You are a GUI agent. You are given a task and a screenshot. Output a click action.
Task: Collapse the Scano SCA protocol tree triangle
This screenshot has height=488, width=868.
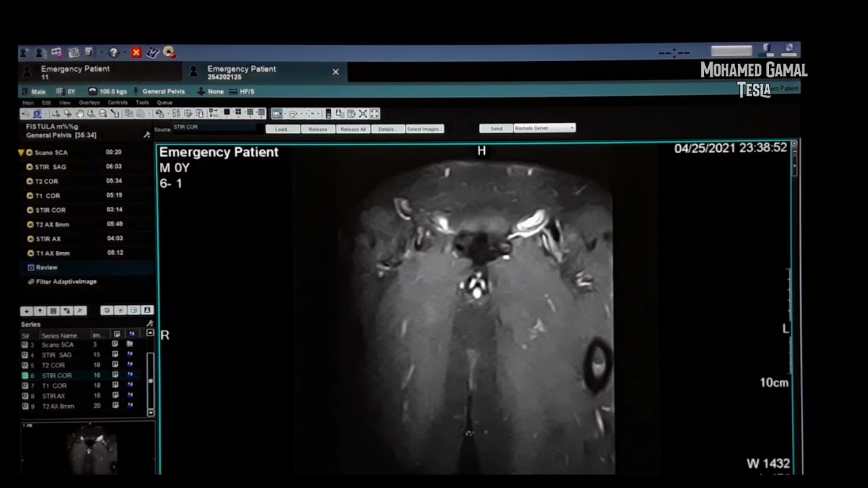[22, 152]
